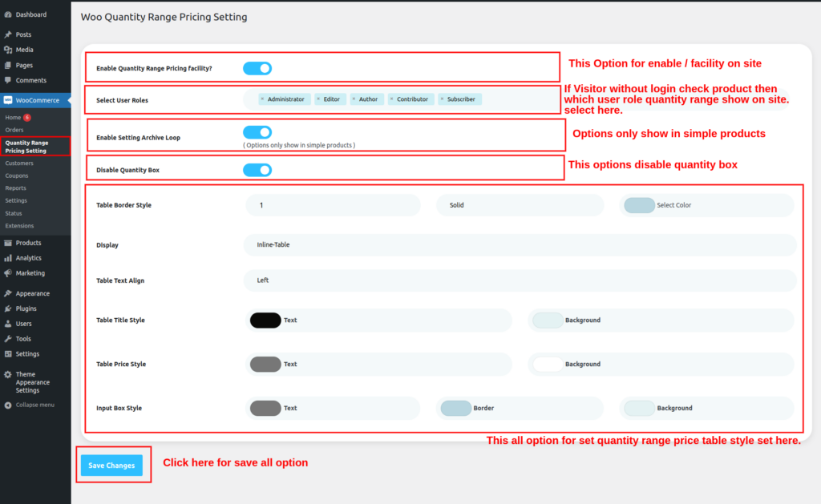Viewport: 821px width, 504px height.
Task: Open the Table Text Align Left dropdown
Action: point(520,280)
